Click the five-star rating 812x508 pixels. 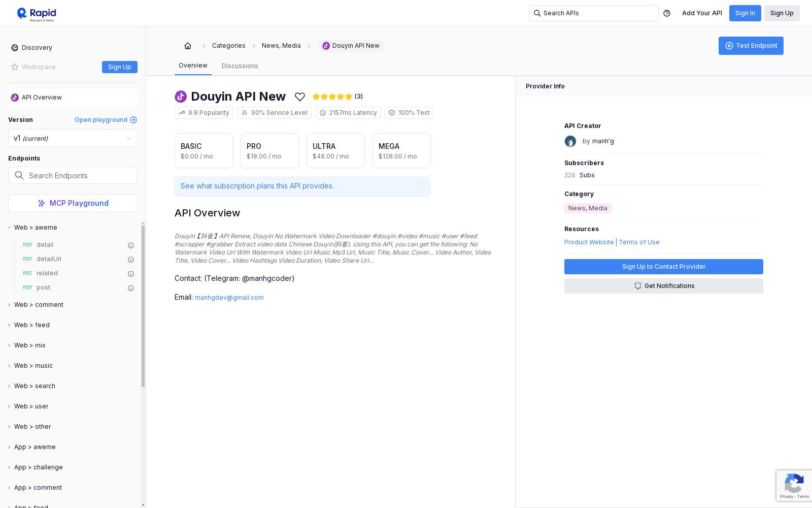pos(332,97)
